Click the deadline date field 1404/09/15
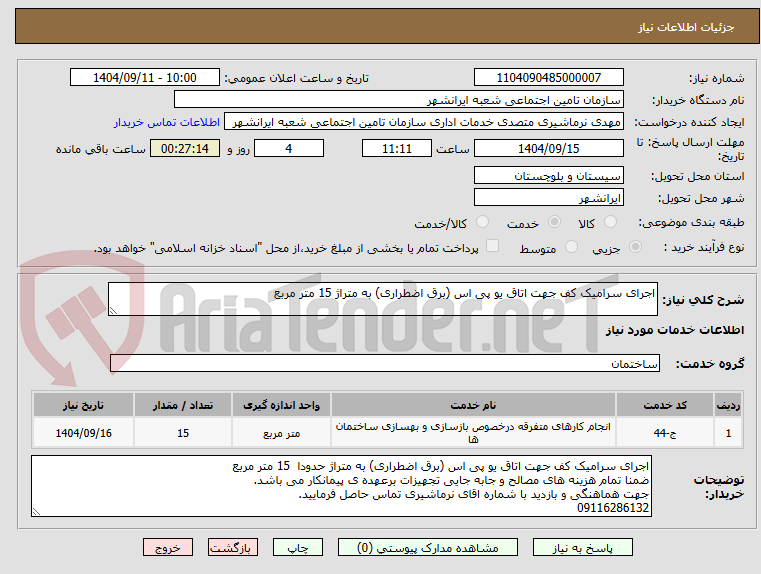The height and width of the screenshot is (574, 761). click(x=548, y=148)
